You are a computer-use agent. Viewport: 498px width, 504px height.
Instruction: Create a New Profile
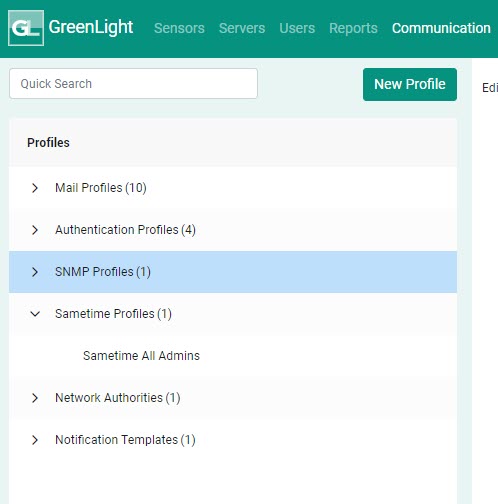[410, 84]
